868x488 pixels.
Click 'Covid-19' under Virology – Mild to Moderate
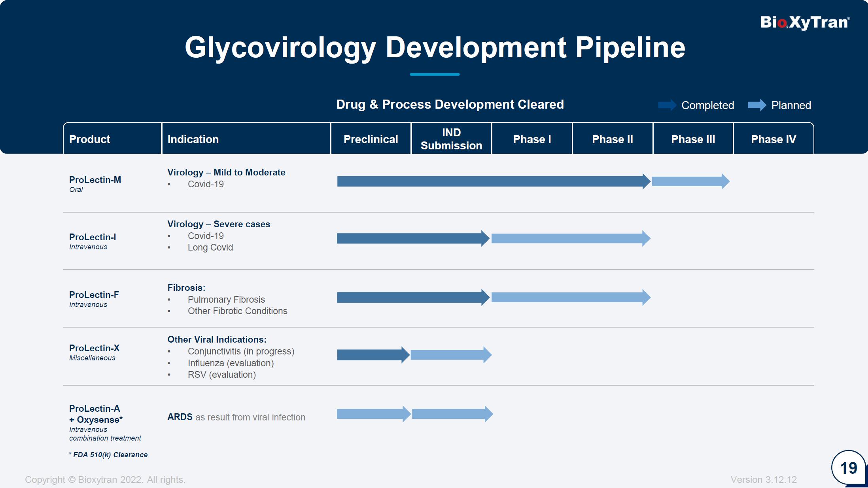click(x=206, y=184)
